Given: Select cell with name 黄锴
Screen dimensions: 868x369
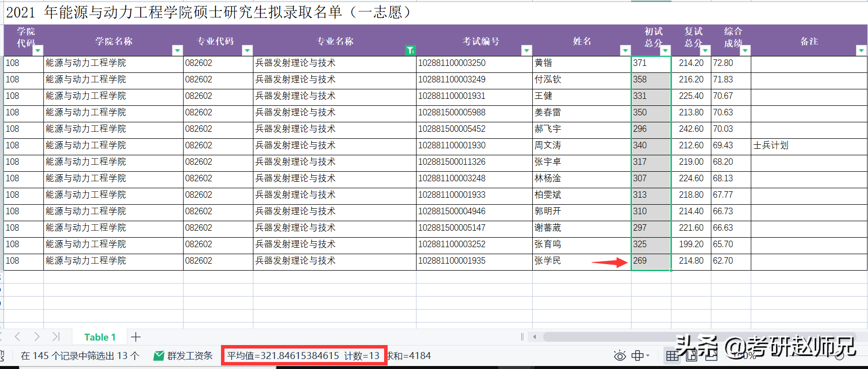Looking at the screenshot, I should tap(582, 63).
